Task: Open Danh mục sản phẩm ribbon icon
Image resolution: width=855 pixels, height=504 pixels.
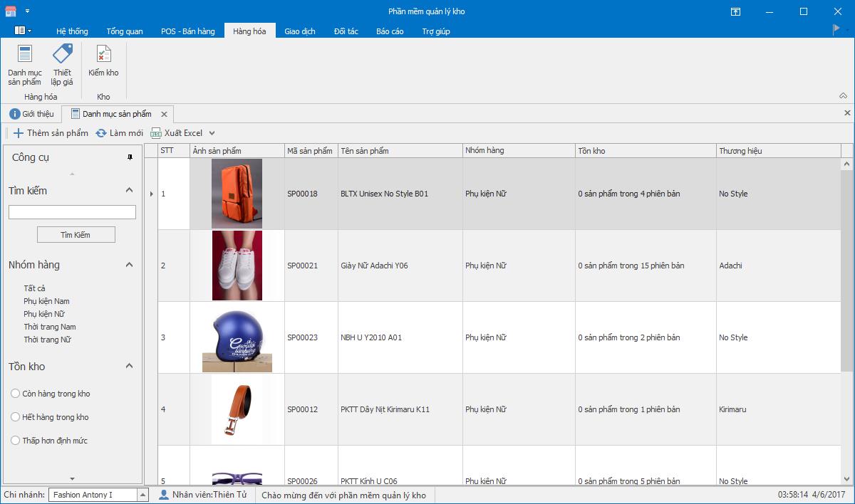Action: 25,65
